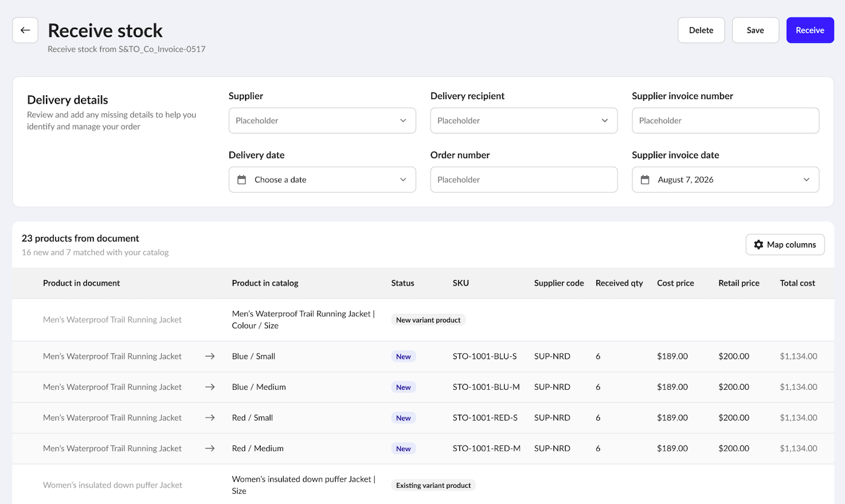The image size is (845, 504).
Task: Click the 16 new and 7 matched with your catalog text
Action: pyautogui.click(x=95, y=252)
